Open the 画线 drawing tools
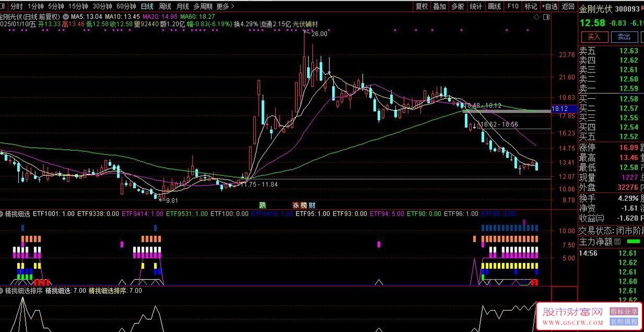Image resolution: width=644 pixels, height=332 pixels. [494, 6]
